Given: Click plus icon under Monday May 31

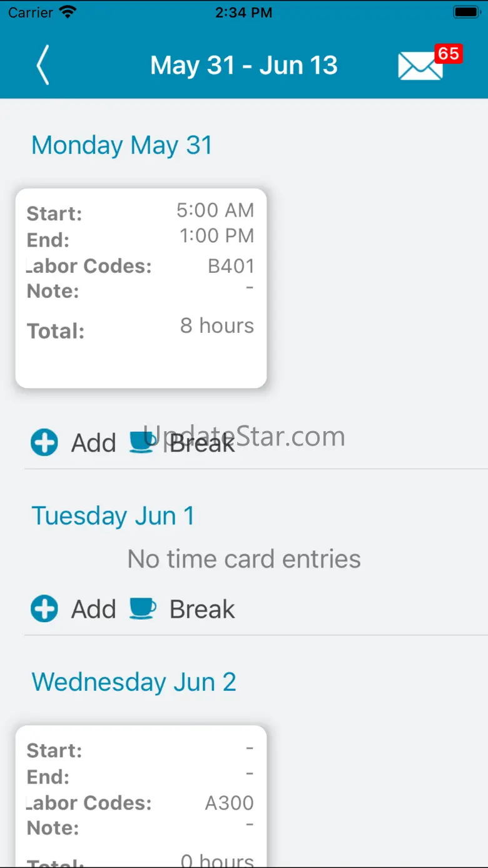Looking at the screenshot, I should coord(44,442).
